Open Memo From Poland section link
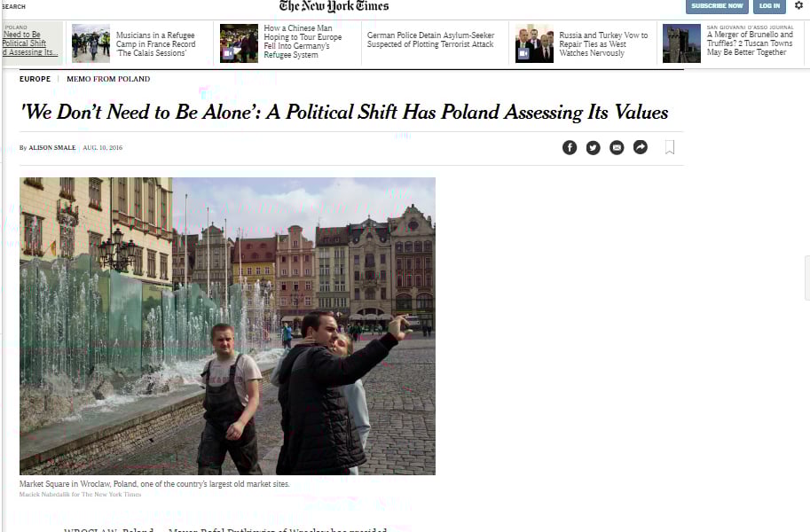 click(108, 79)
